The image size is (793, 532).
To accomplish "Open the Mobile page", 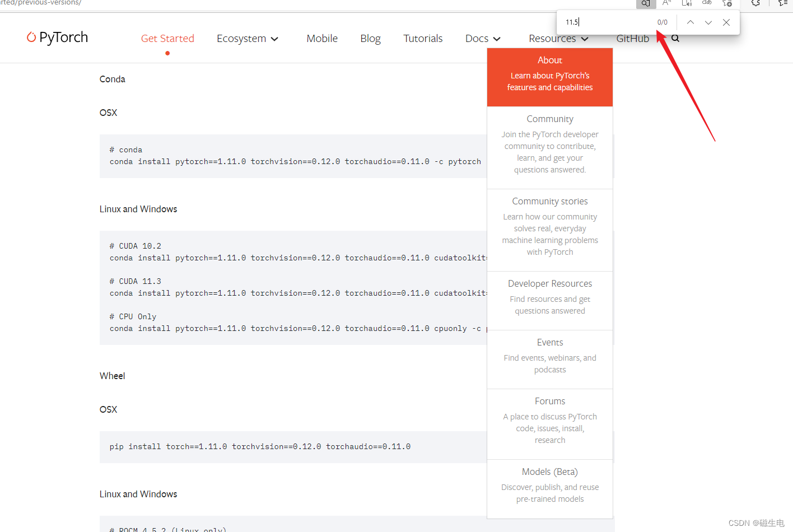I will [322, 39].
